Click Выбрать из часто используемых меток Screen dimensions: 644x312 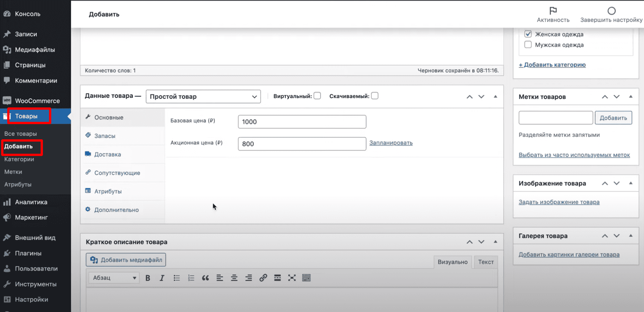click(x=574, y=155)
